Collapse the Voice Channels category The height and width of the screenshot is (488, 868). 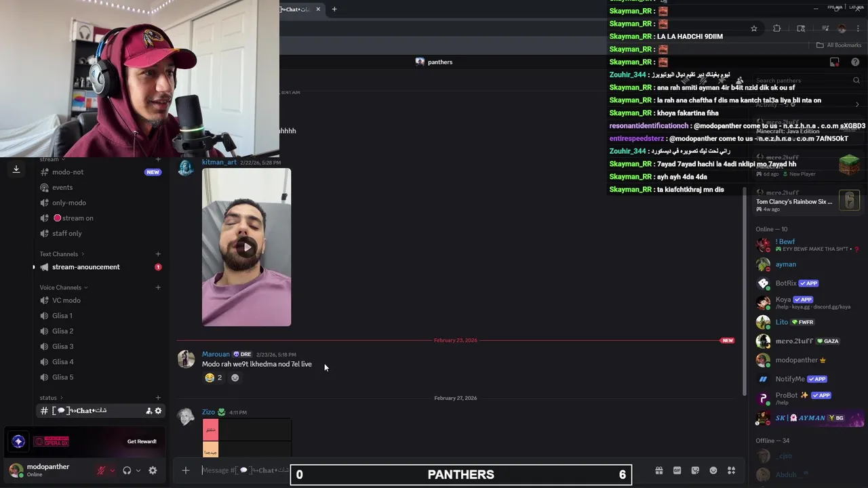tap(64, 287)
